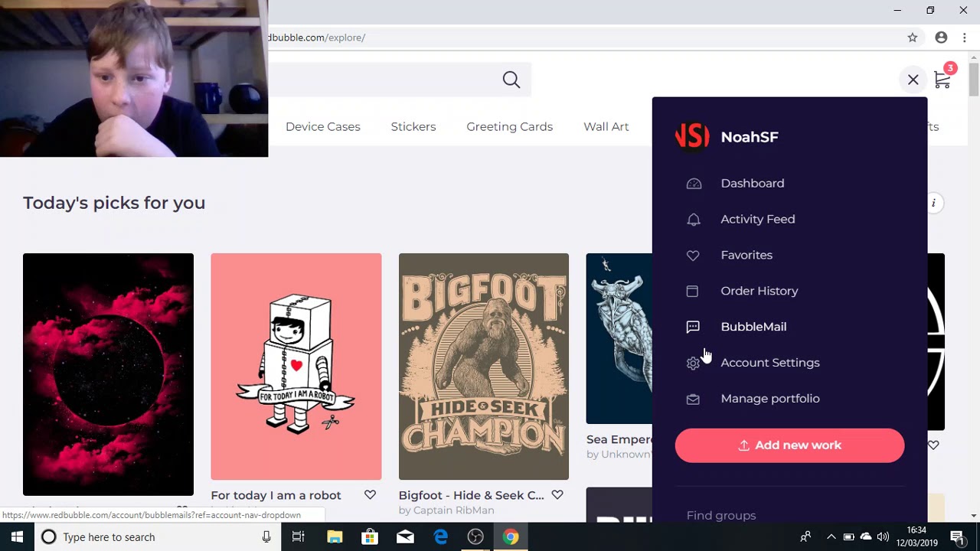Favorite the Bigfoot Hide & Seek design
Image resolution: width=980 pixels, height=551 pixels.
(x=557, y=495)
